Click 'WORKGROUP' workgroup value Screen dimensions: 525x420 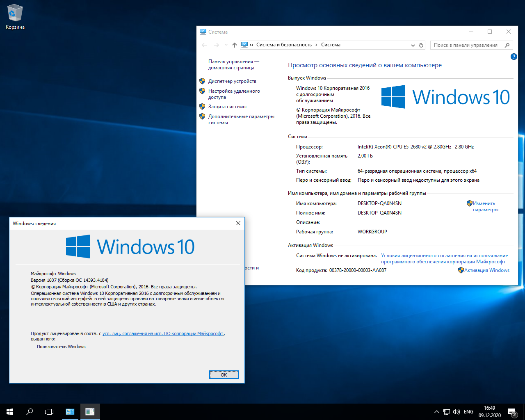point(372,232)
